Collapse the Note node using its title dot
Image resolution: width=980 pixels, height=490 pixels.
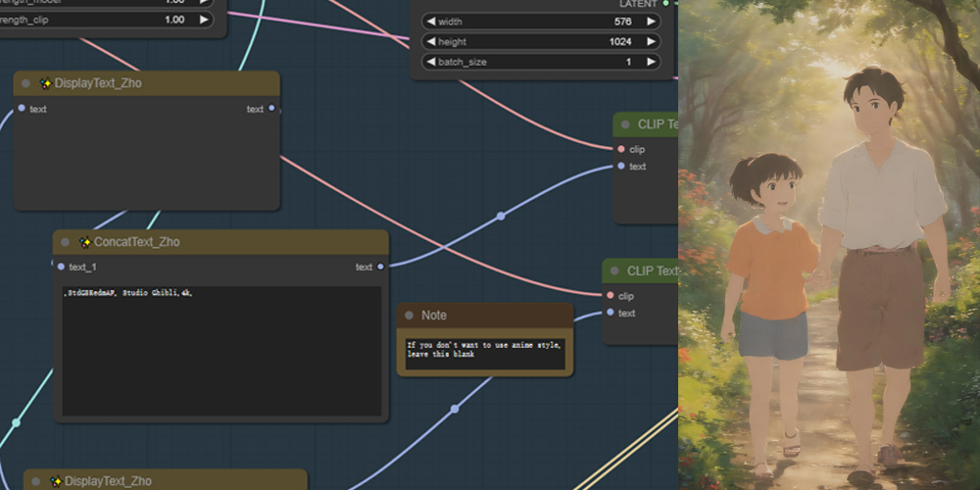(x=410, y=316)
